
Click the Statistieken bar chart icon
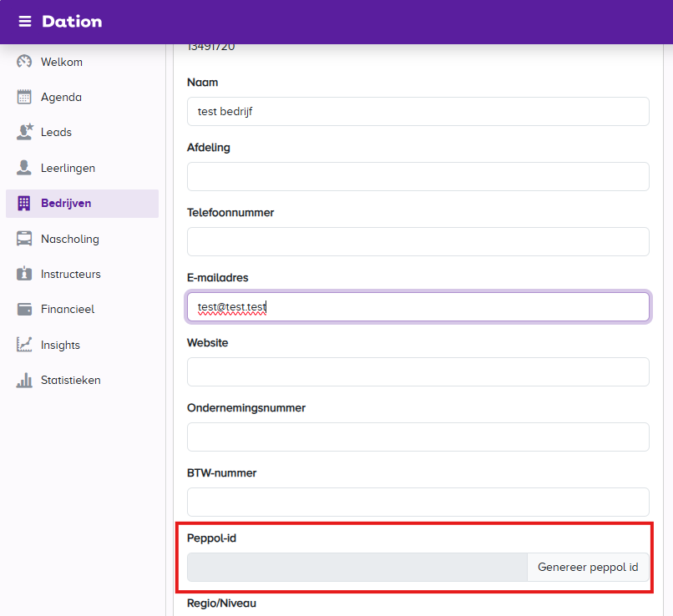click(x=24, y=380)
